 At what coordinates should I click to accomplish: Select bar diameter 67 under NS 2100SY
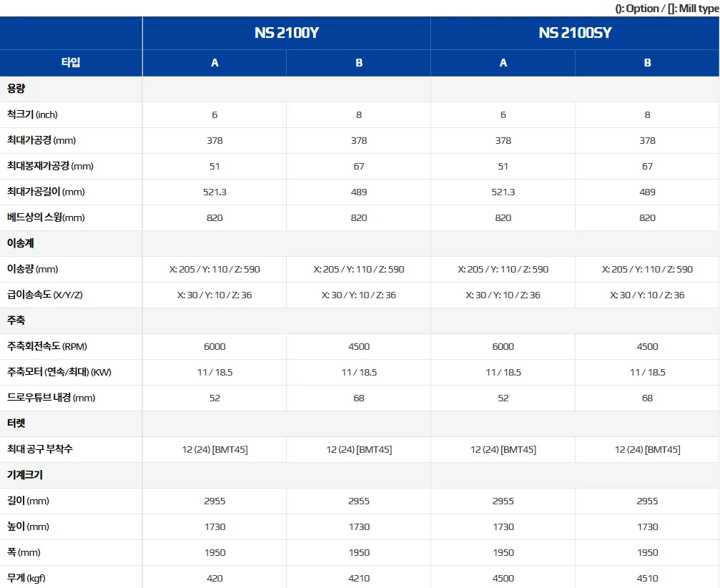pos(648,166)
